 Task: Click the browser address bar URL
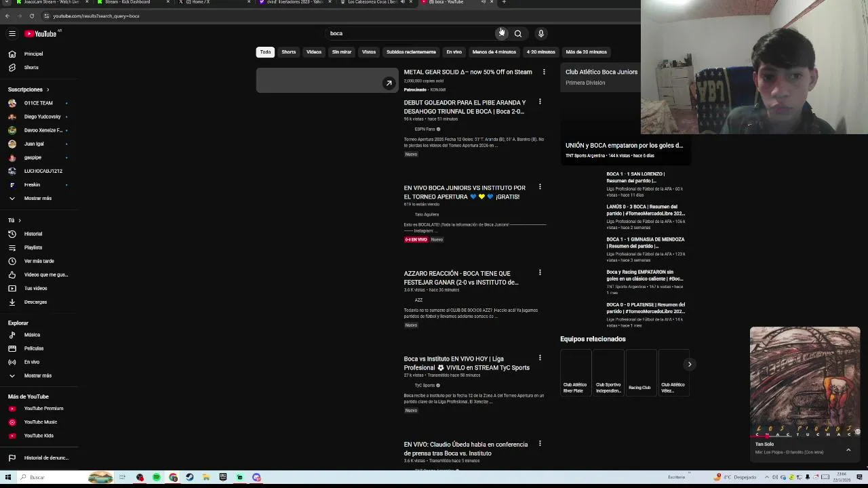96,16
